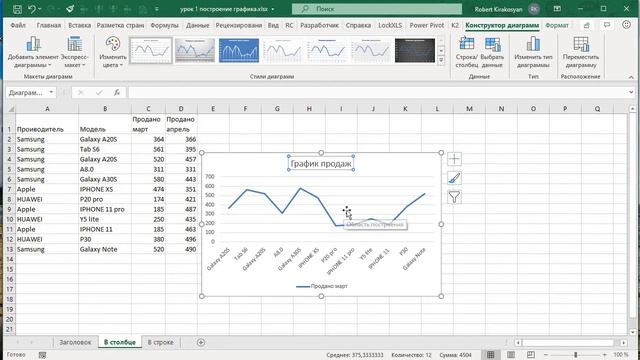Viewport: 640px width, 360px height.
Task: Select sheet tab Заголовок
Action: [76, 342]
